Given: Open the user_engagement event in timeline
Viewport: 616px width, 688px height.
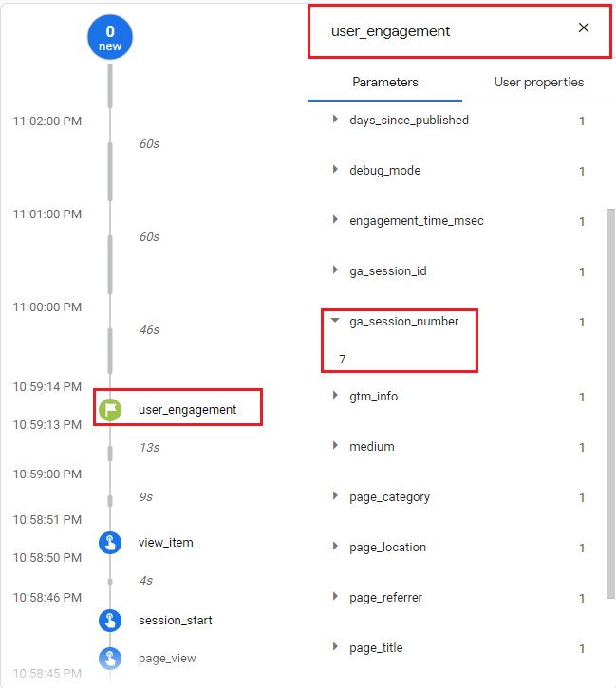Looking at the screenshot, I should click(x=187, y=410).
